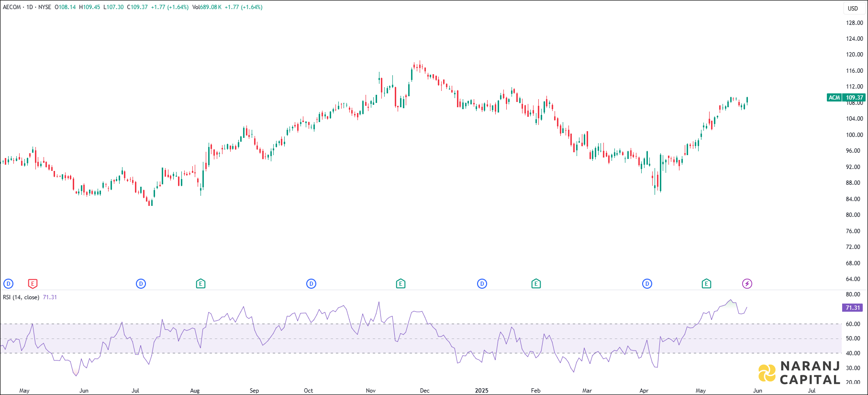
Task: Open the dividend marker above July 2024
Action: 141,284
